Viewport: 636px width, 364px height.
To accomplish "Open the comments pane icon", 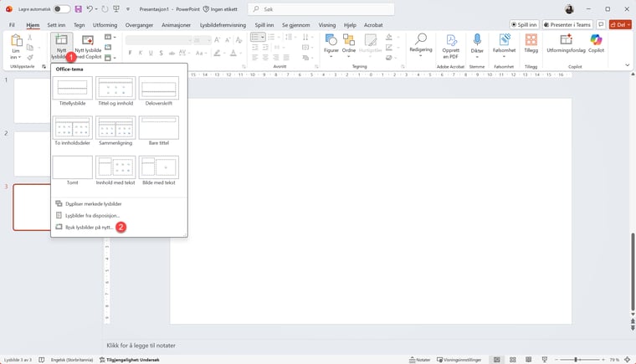I will pos(601,25).
